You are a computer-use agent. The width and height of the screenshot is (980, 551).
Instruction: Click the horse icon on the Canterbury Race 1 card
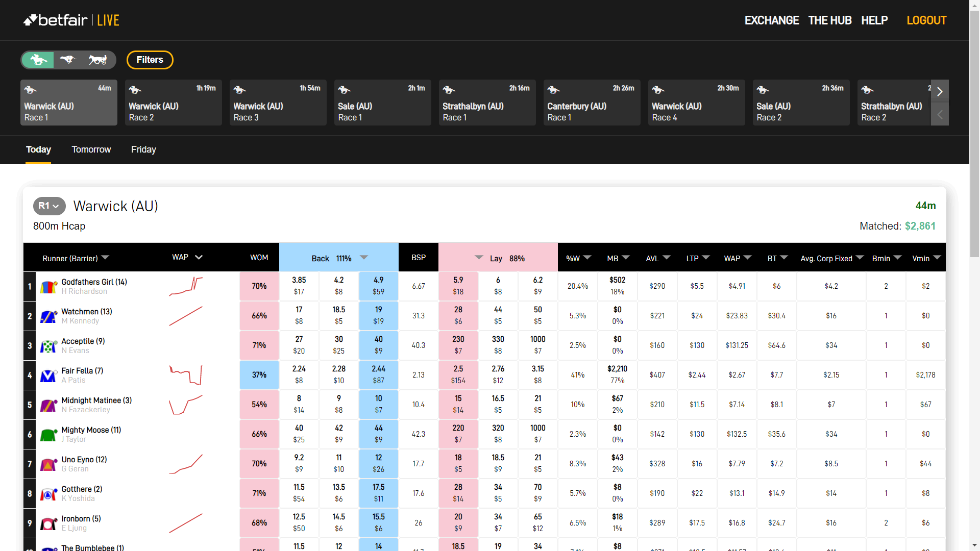pyautogui.click(x=554, y=89)
